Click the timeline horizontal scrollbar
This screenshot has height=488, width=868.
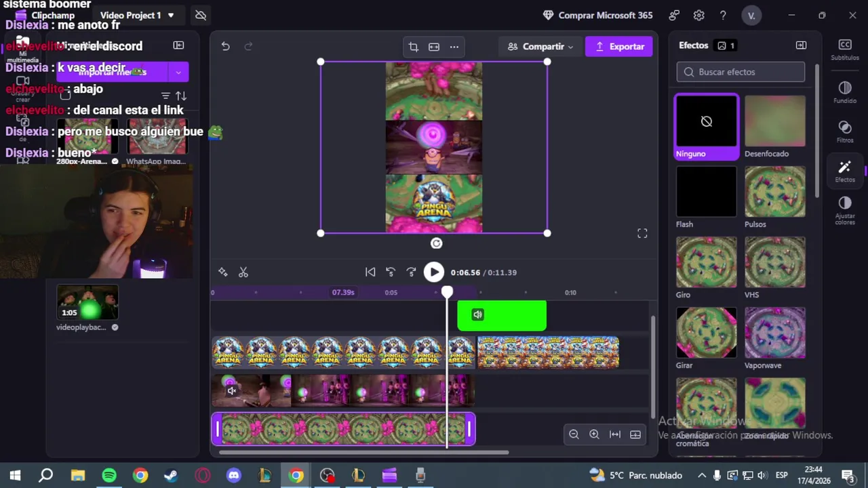(x=363, y=452)
